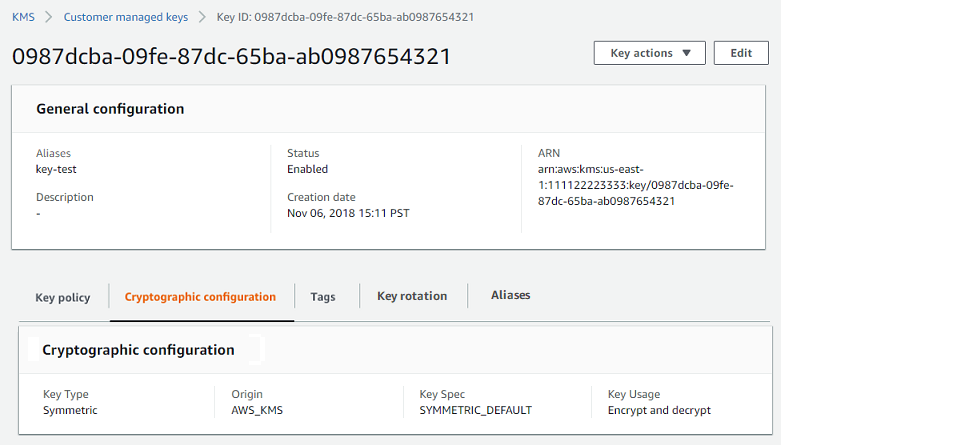Click the Symmetric key type value

pos(70,410)
